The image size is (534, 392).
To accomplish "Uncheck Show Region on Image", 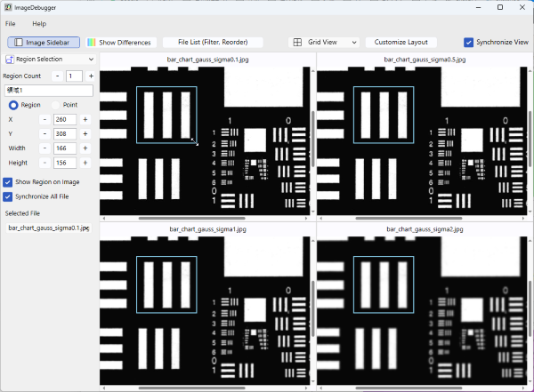I will click(8, 181).
